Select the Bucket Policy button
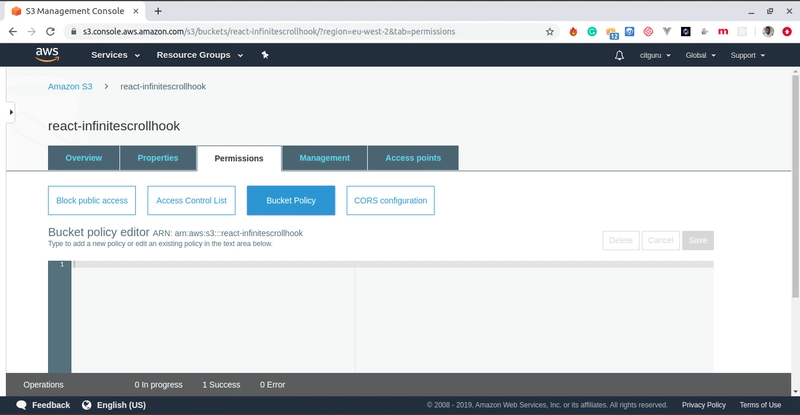 (291, 201)
